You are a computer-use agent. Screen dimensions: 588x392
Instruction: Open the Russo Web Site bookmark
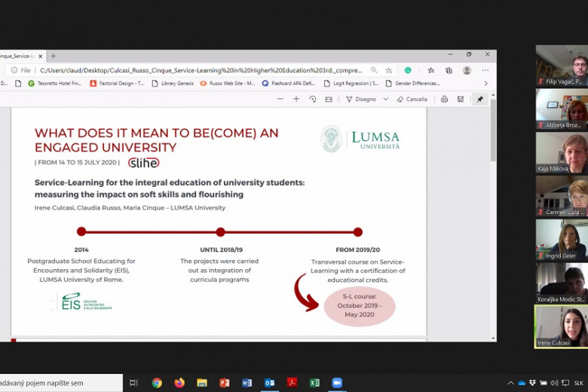pyautogui.click(x=227, y=83)
